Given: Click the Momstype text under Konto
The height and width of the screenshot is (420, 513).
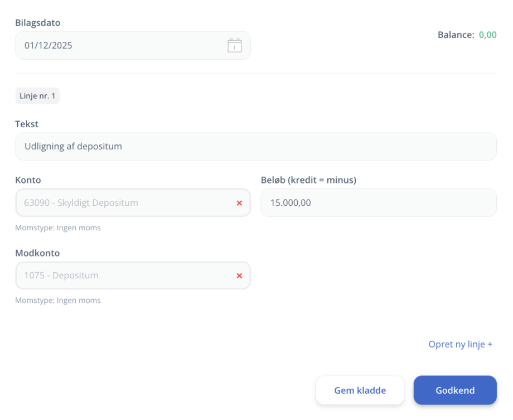Looking at the screenshot, I should tap(58, 228).
